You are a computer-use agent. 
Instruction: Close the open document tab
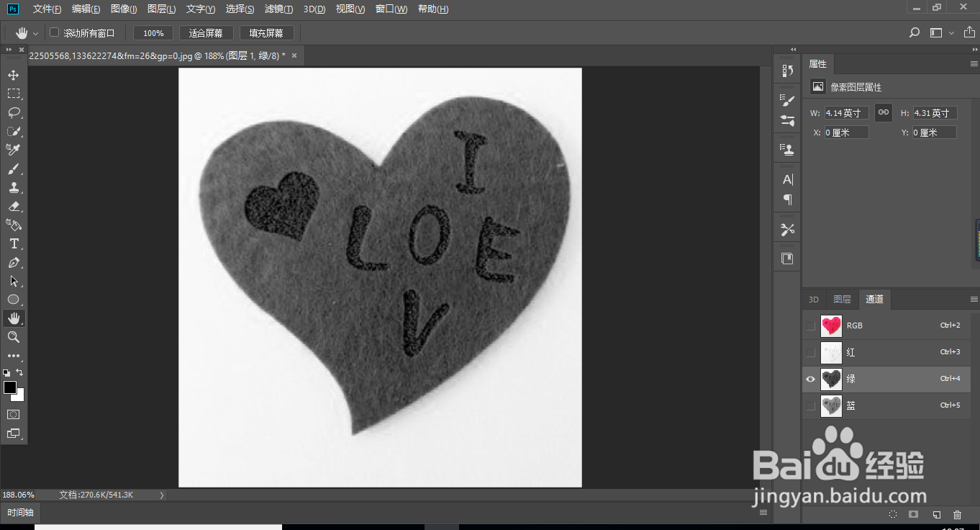click(294, 55)
